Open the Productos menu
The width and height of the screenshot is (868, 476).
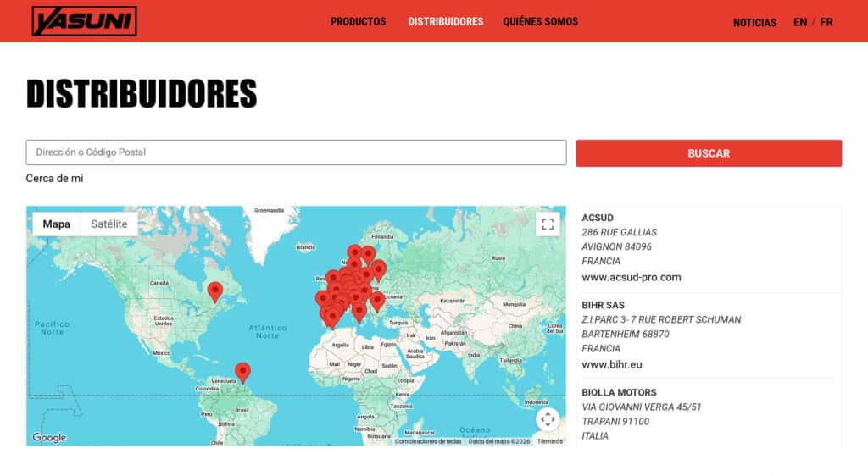359,21
